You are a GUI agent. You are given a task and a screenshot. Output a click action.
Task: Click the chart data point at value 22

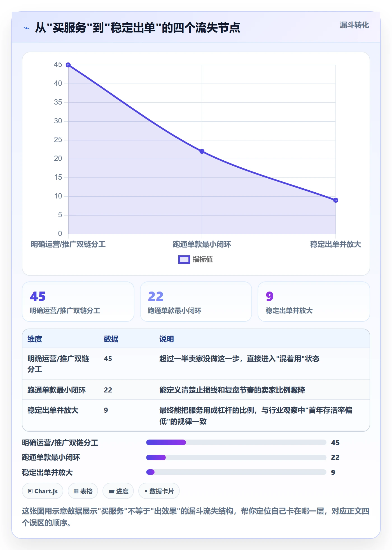point(202,151)
